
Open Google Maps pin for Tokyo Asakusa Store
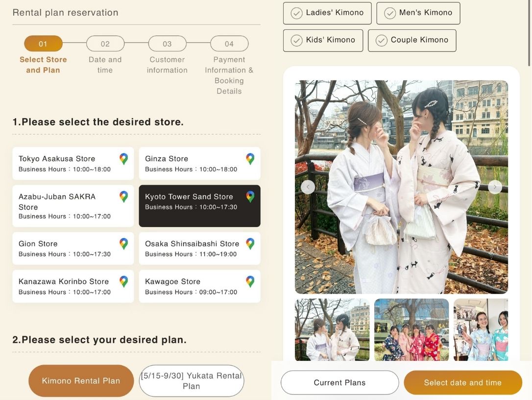(x=123, y=159)
